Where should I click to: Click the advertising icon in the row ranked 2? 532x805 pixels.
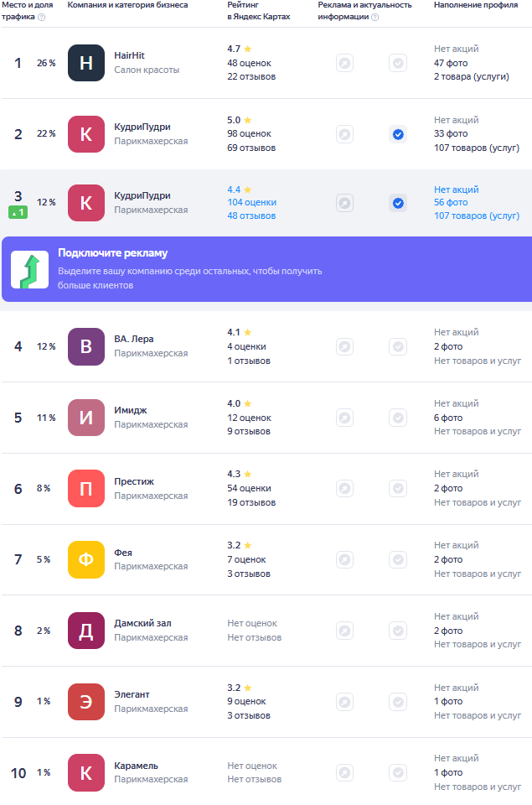pos(344,134)
